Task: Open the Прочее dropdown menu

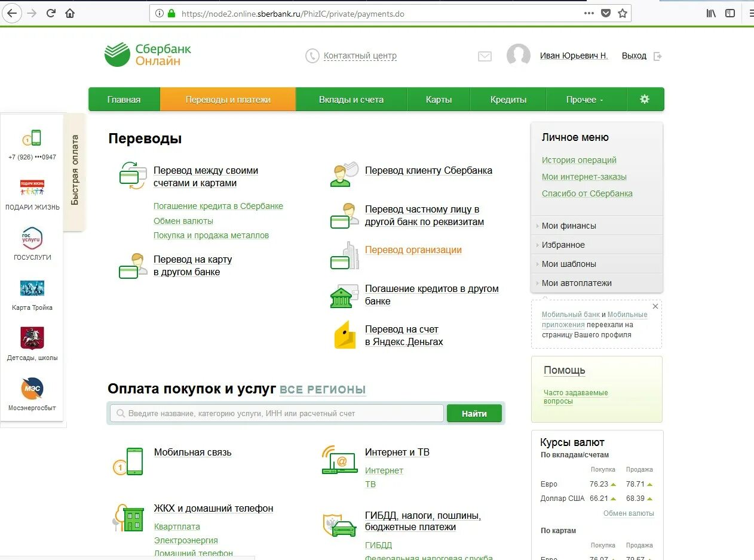Action: click(x=585, y=99)
